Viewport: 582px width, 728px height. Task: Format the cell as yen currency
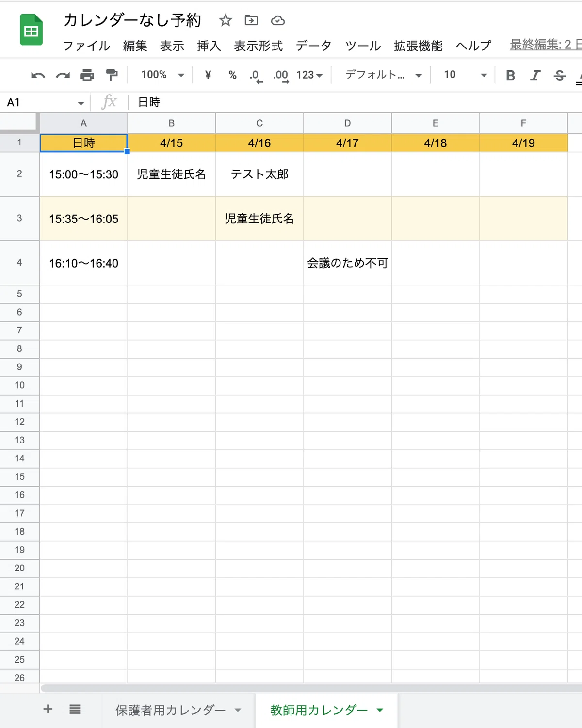[208, 75]
